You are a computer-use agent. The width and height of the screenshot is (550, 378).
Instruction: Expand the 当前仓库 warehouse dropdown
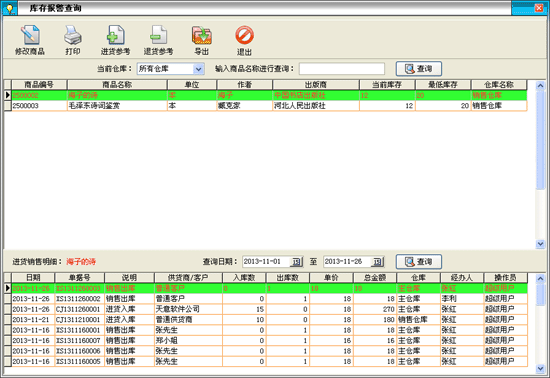tap(199, 69)
